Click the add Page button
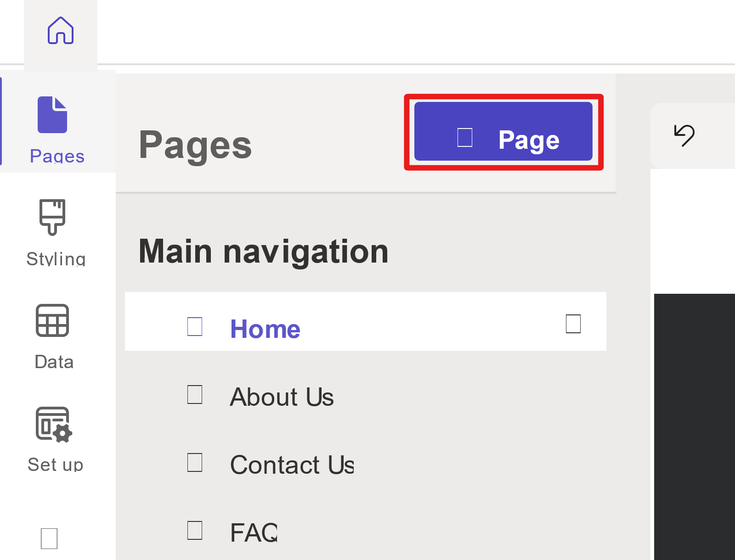This screenshot has width=735, height=560. (x=503, y=132)
